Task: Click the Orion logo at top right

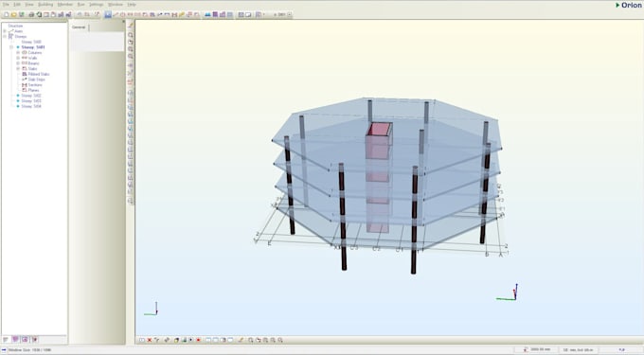Action: pos(629,5)
